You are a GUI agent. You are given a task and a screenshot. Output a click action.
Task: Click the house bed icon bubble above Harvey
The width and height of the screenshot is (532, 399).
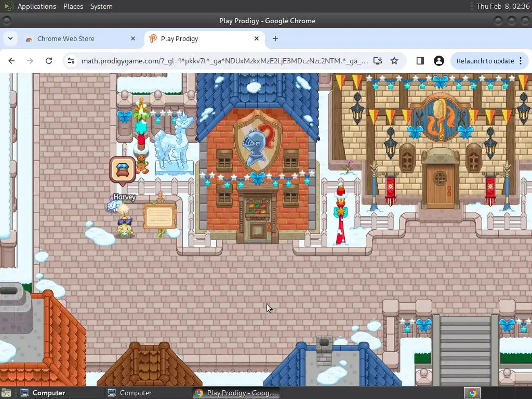pos(123,170)
